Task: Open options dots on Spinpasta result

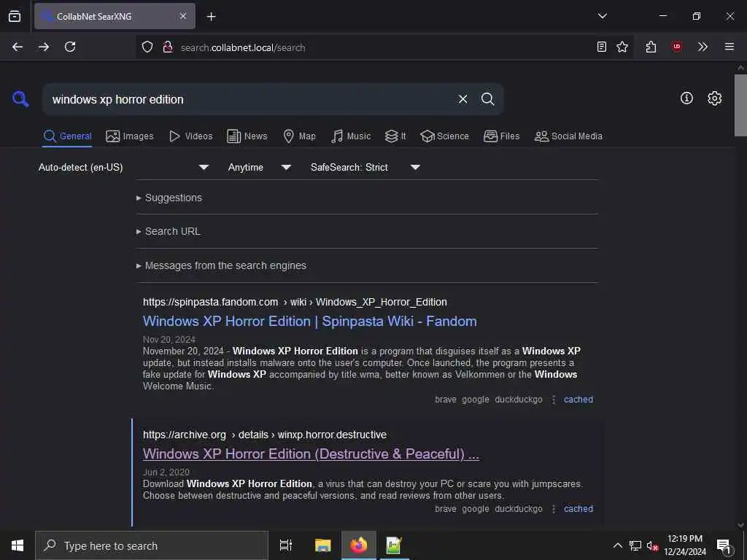Action: (x=553, y=400)
